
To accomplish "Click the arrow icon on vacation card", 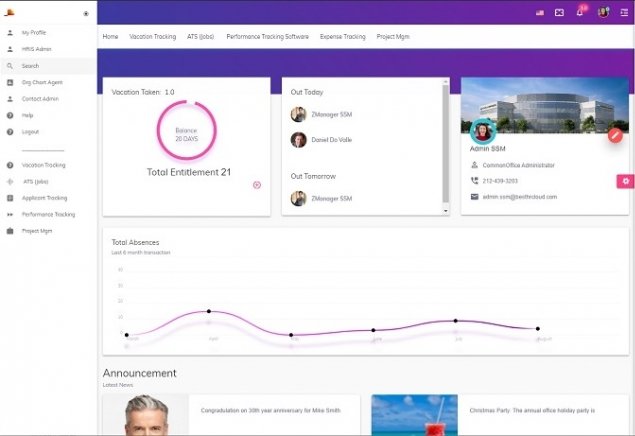I will [x=257, y=185].
